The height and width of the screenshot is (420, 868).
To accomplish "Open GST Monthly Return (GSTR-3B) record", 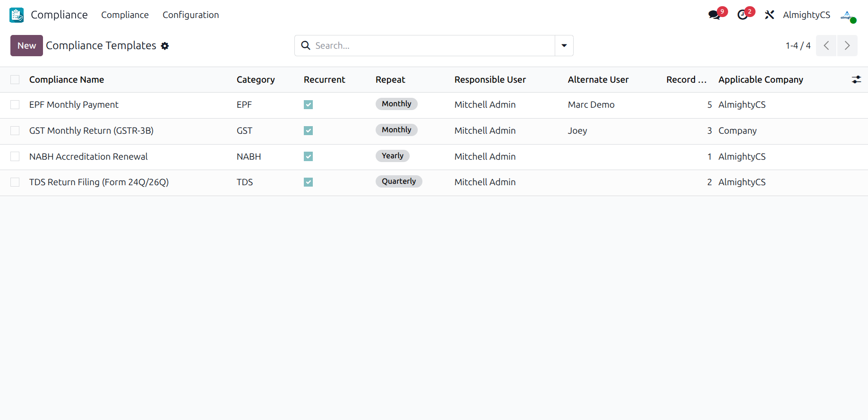I will (x=91, y=131).
